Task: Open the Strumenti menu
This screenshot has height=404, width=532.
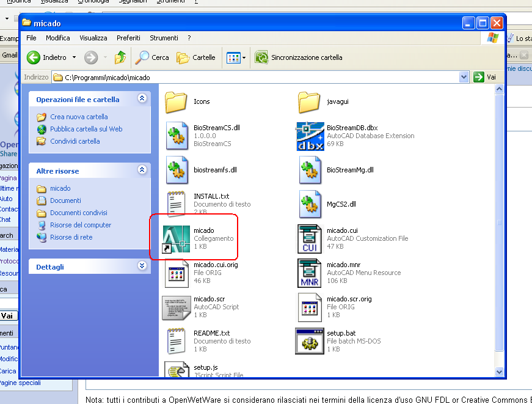Action: pos(164,38)
